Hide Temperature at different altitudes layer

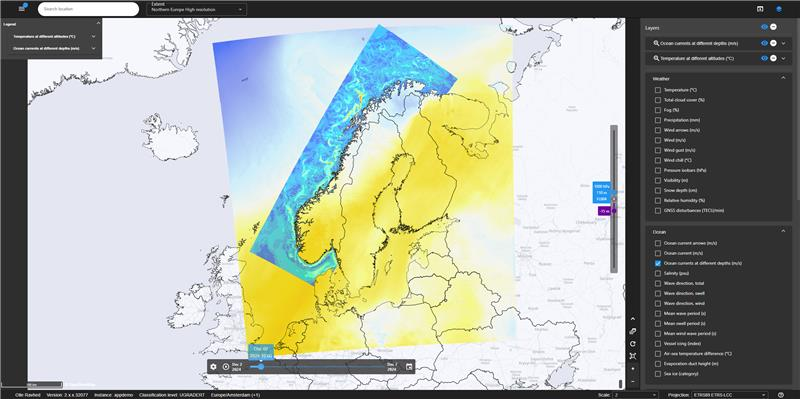click(x=764, y=58)
